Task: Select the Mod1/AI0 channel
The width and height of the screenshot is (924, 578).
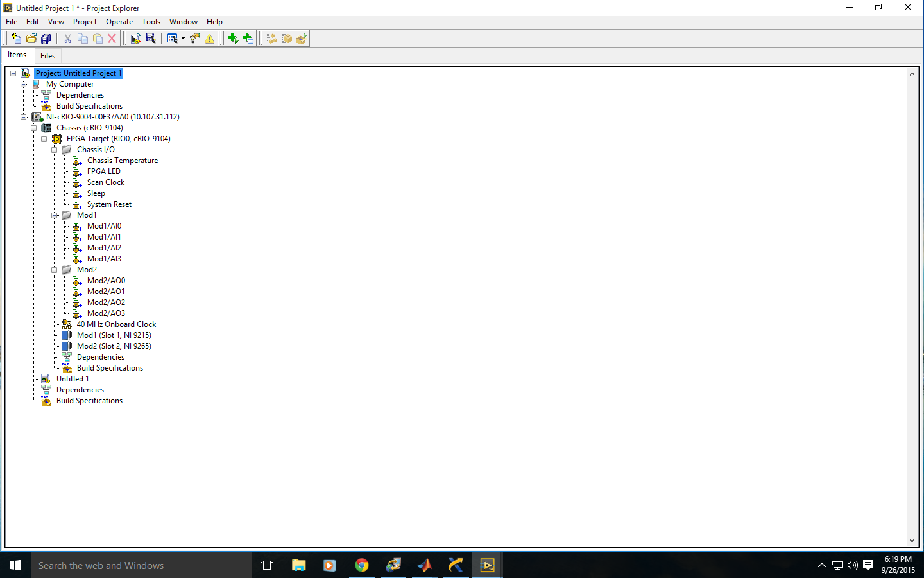Action: click(104, 226)
